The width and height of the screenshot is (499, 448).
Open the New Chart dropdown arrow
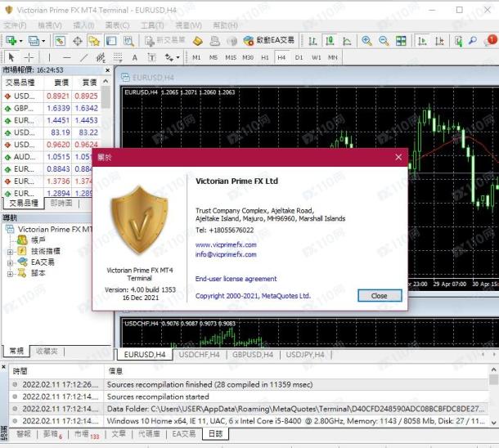click(x=20, y=41)
